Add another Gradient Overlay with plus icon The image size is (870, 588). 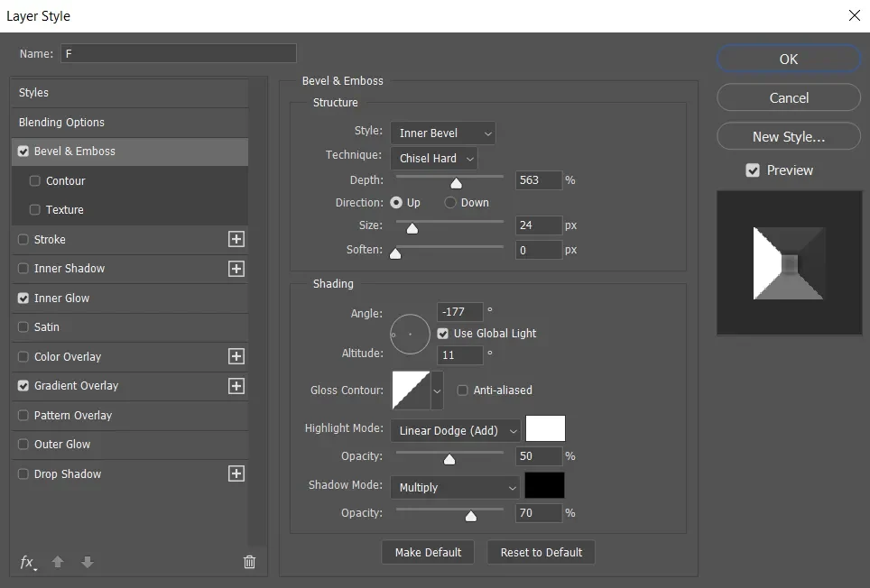click(236, 386)
